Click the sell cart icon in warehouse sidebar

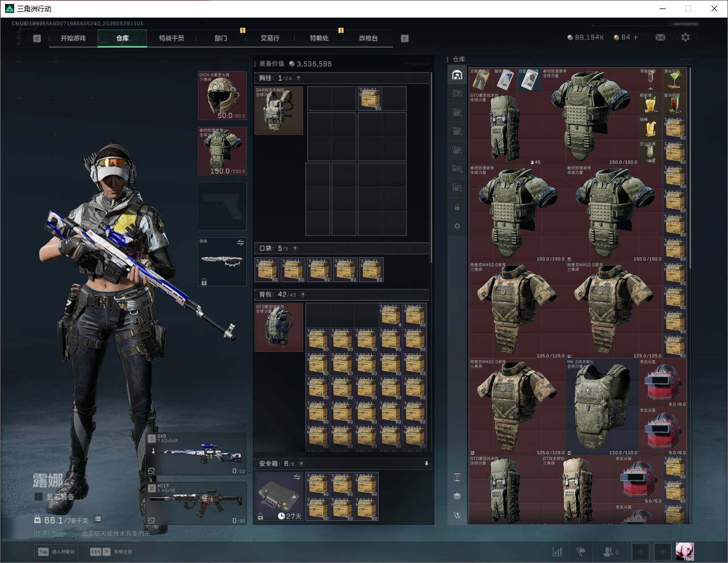(x=457, y=515)
